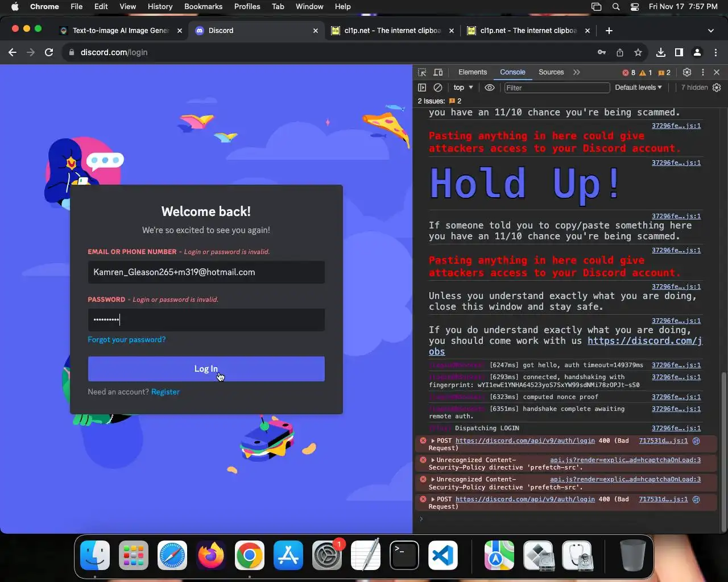Open System Settings from the Dock
Screen dimensions: 728x582
pyautogui.click(x=327, y=555)
